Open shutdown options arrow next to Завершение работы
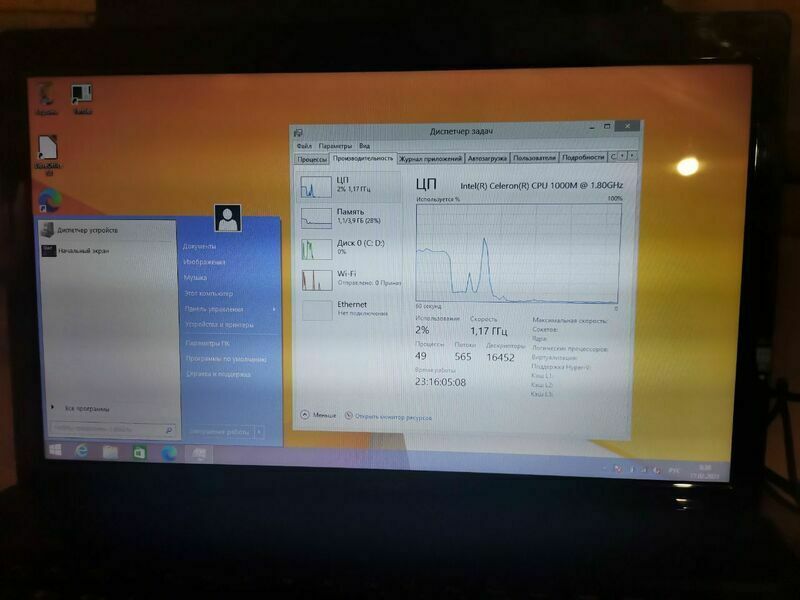Screen dimensions: 800x600 (259, 432)
